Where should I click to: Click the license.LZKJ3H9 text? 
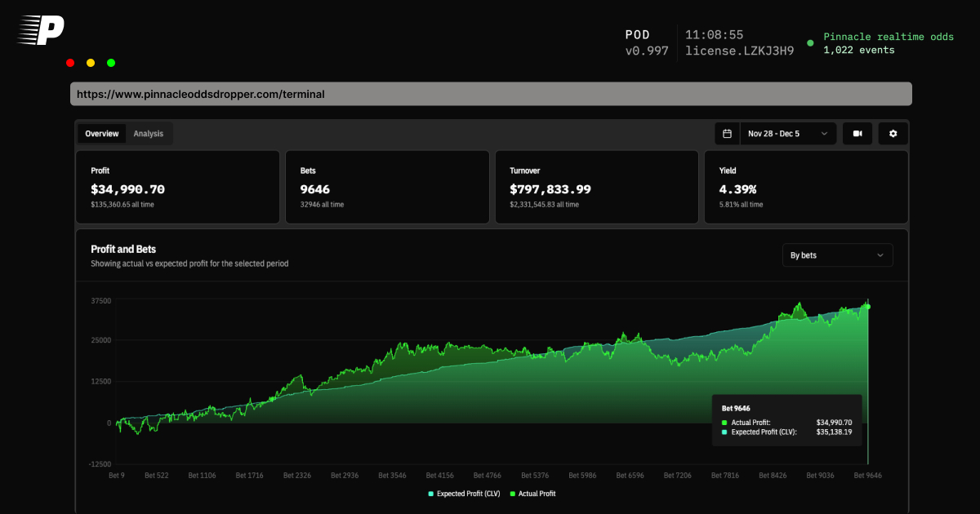pyautogui.click(x=739, y=51)
